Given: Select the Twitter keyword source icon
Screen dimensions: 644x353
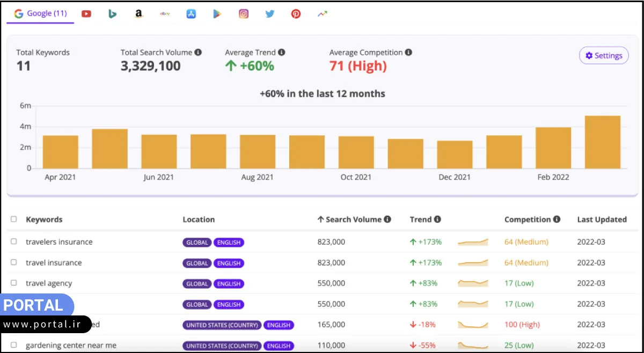Looking at the screenshot, I should (270, 14).
